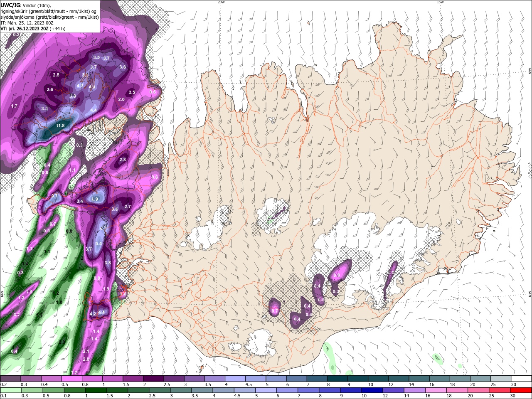Click the 1.7 precipitation value on the map

click(14, 106)
